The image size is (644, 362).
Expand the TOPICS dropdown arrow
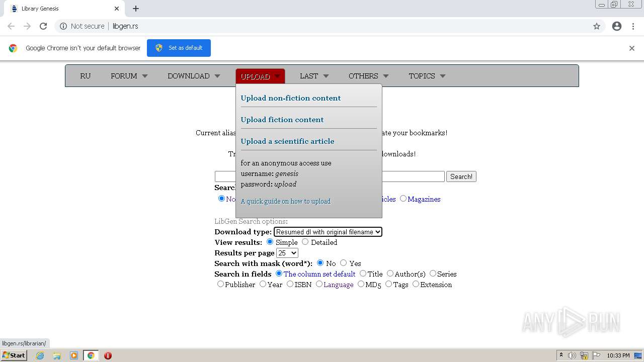(443, 76)
